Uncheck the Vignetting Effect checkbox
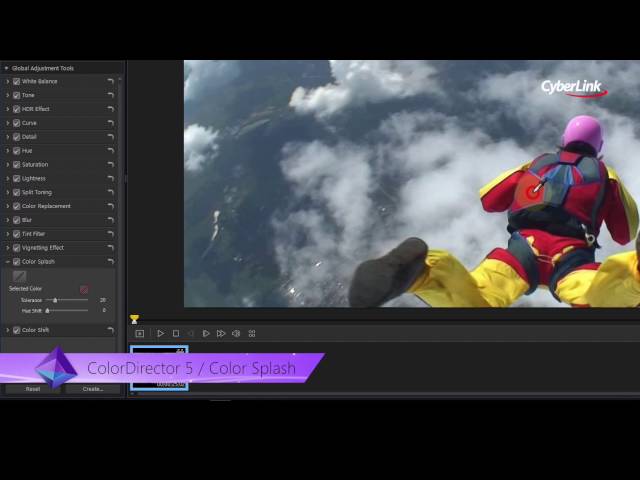Image resolution: width=640 pixels, height=480 pixels. click(16, 248)
